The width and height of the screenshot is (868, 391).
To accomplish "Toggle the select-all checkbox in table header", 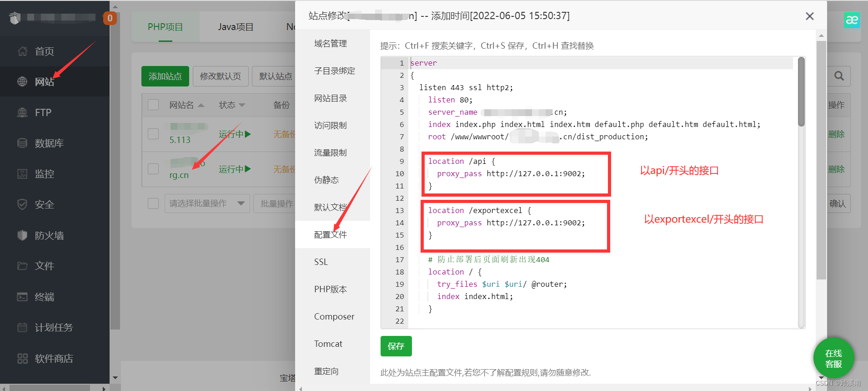I will pyautogui.click(x=153, y=105).
